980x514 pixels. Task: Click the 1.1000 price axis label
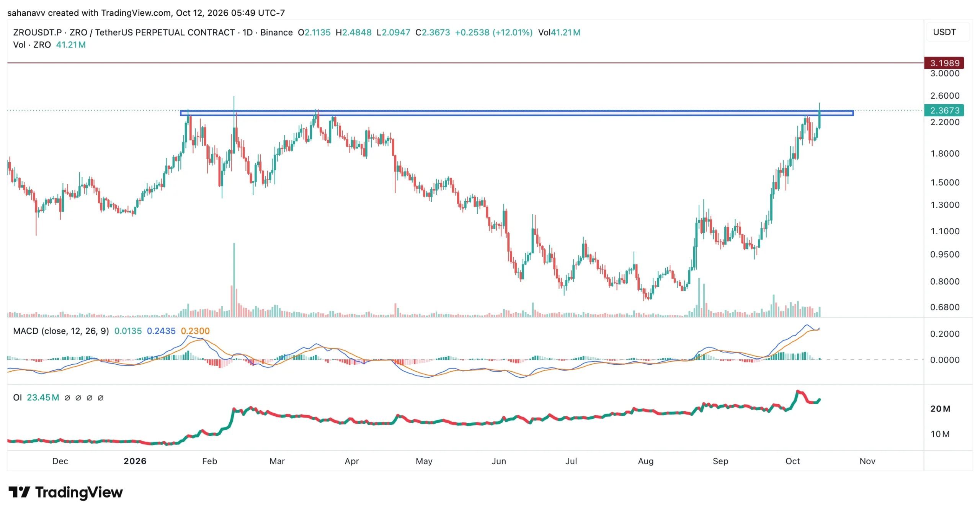tap(945, 231)
